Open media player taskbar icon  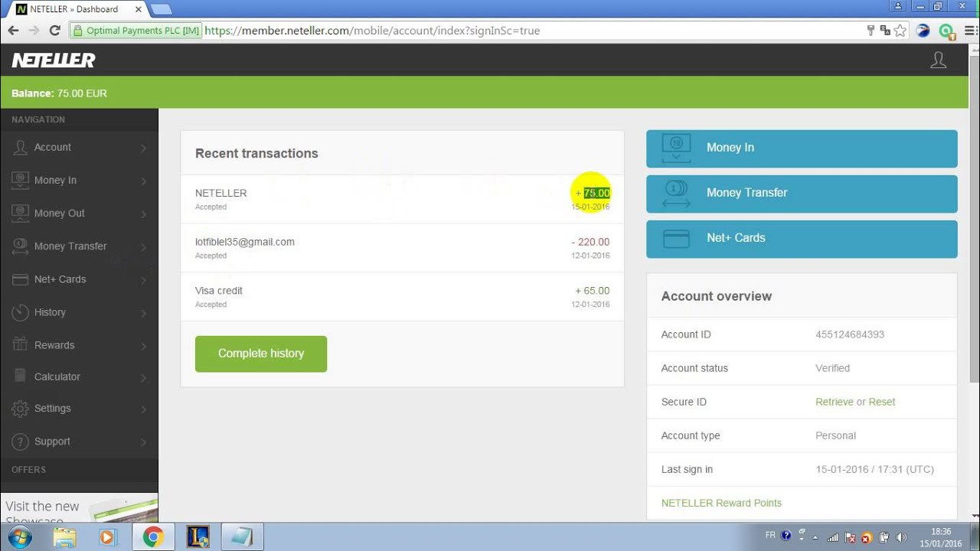pos(107,537)
